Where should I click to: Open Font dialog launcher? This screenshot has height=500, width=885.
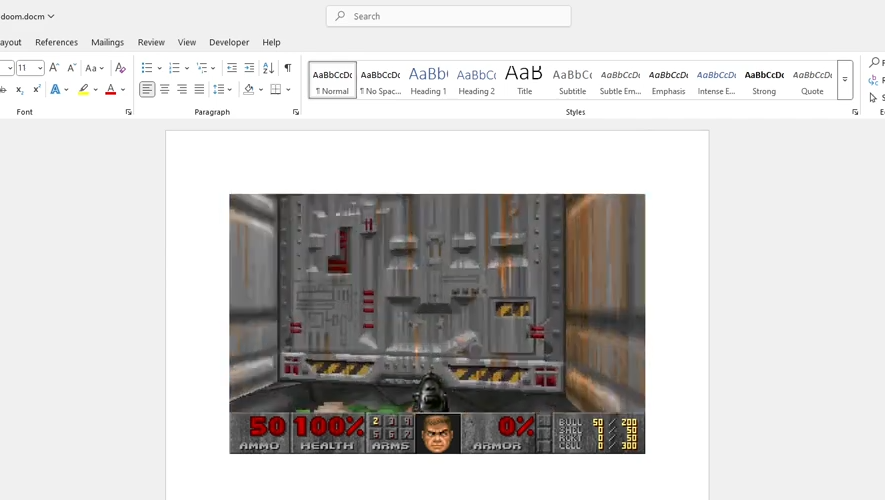(128, 112)
